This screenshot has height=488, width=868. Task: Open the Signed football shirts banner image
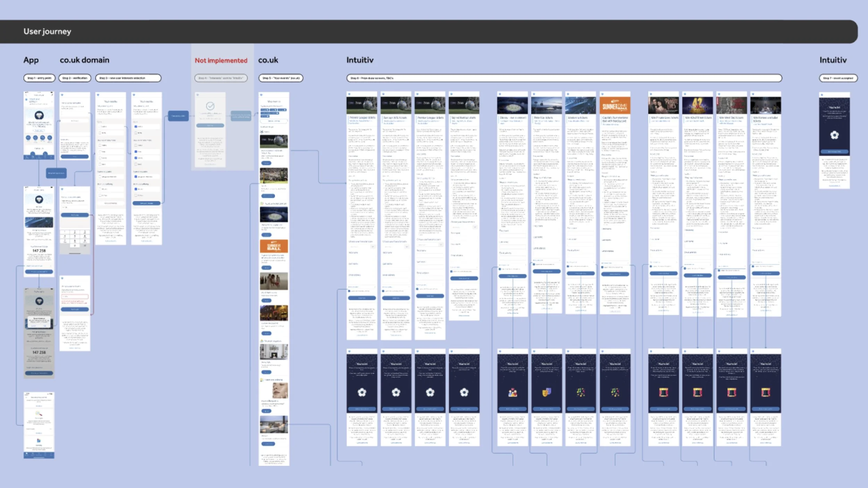[464, 106]
